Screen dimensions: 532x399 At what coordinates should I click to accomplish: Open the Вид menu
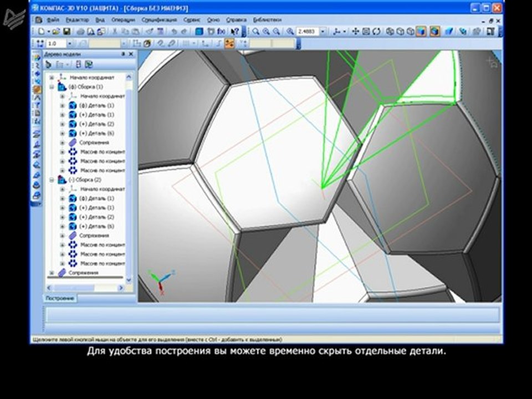tap(100, 20)
